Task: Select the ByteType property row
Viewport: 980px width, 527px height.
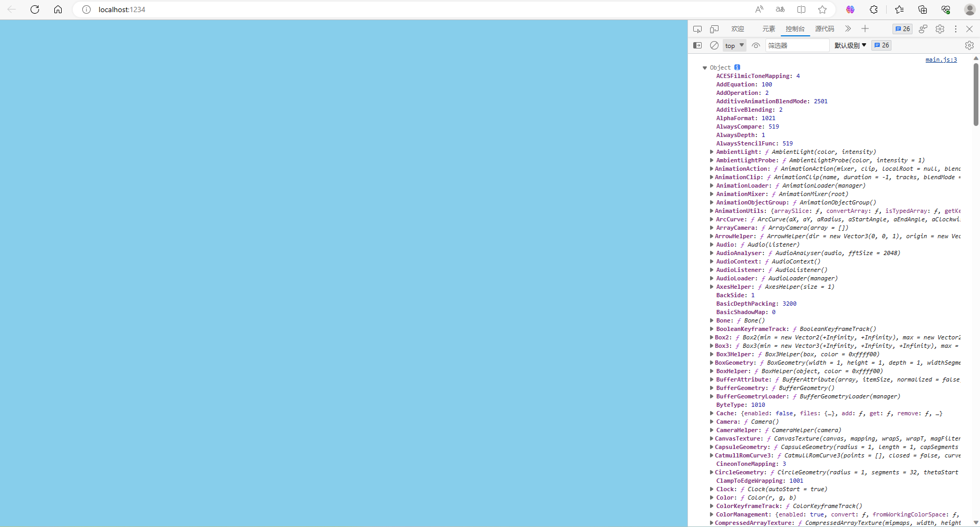Action: pos(741,405)
